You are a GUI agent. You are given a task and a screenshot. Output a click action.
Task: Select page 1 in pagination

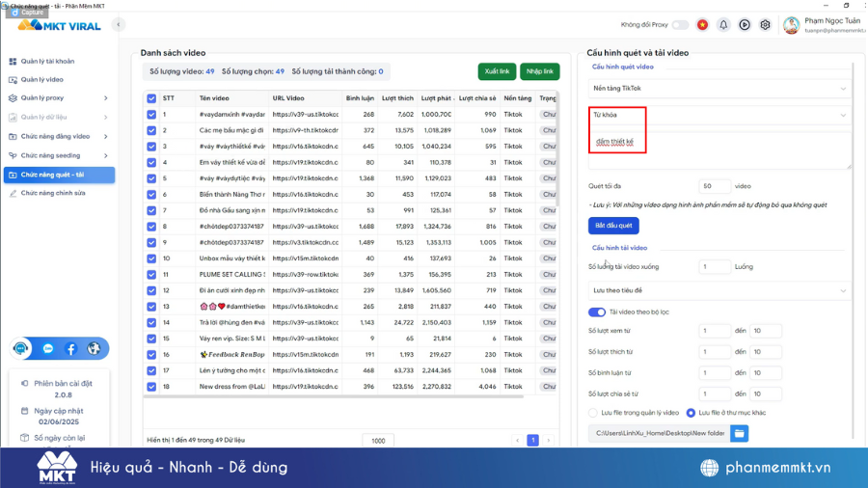pos(532,441)
